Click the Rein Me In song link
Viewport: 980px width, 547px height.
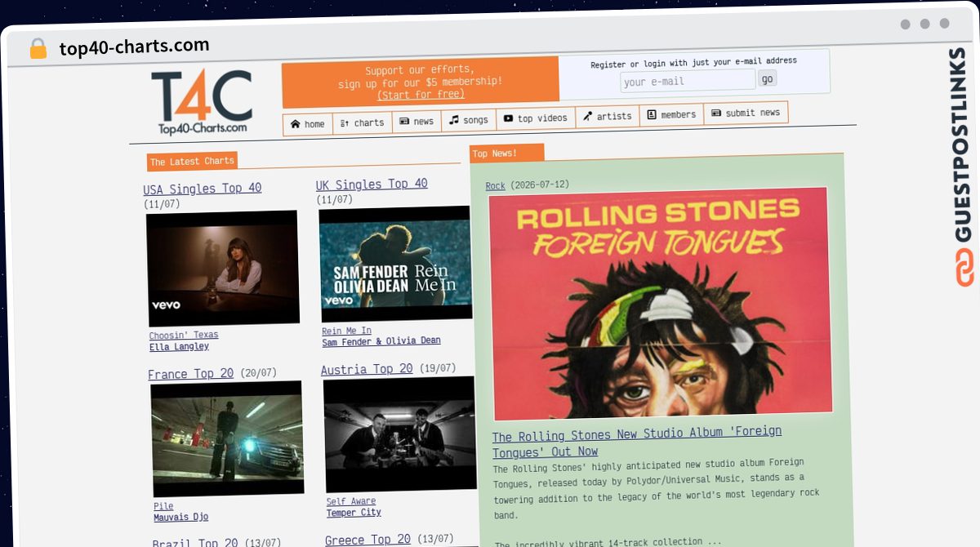(x=346, y=331)
